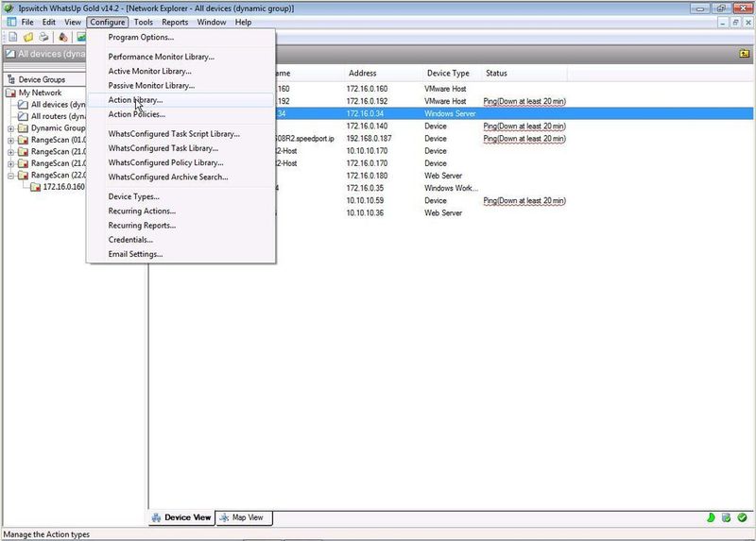Click the folder icon of 172.16.0.160 tree node
This screenshot has width=756, height=541.
point(35,187)
